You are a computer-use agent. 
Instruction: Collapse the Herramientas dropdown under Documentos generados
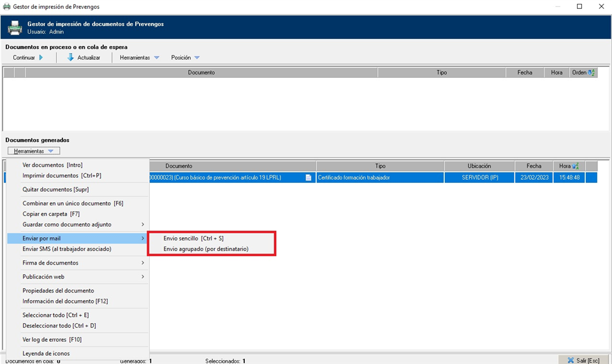(34, 151)
